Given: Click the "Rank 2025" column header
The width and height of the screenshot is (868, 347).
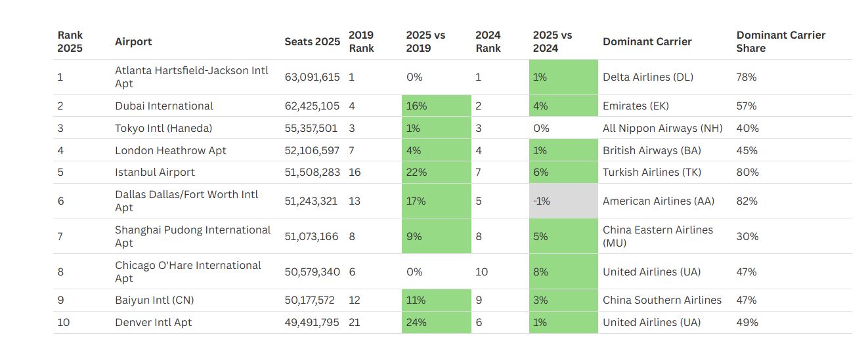Looking at the screenshot, I should click(x=70, y=41).
